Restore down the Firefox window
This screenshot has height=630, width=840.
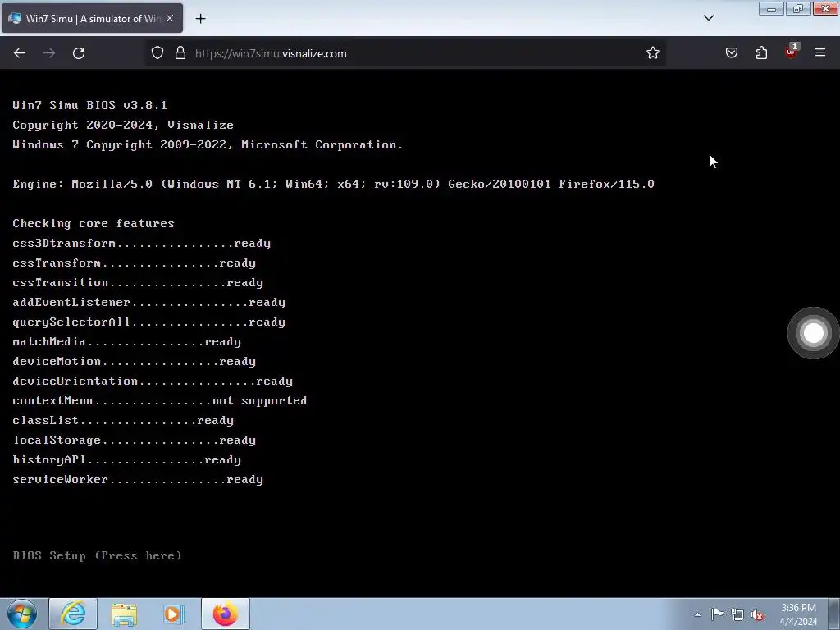tap(798, 8)
